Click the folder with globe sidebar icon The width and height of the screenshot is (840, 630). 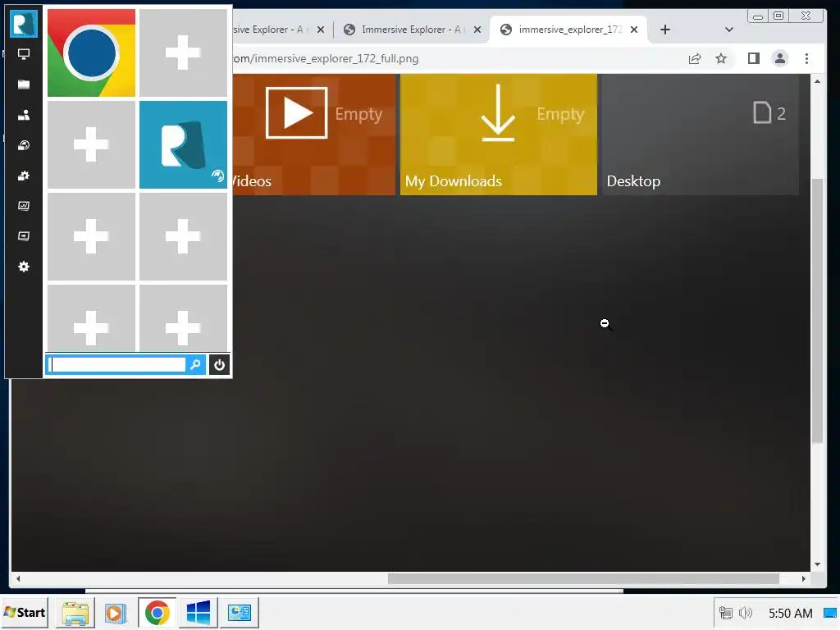24,145
